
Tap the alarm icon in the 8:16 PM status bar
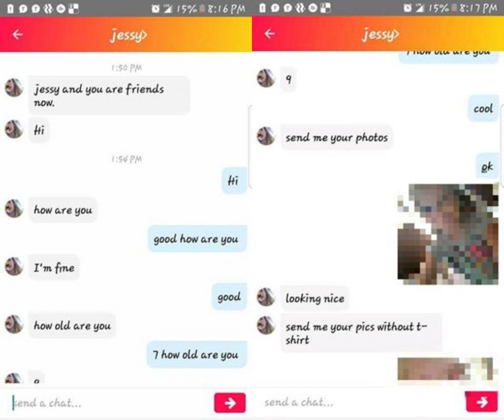156,9
